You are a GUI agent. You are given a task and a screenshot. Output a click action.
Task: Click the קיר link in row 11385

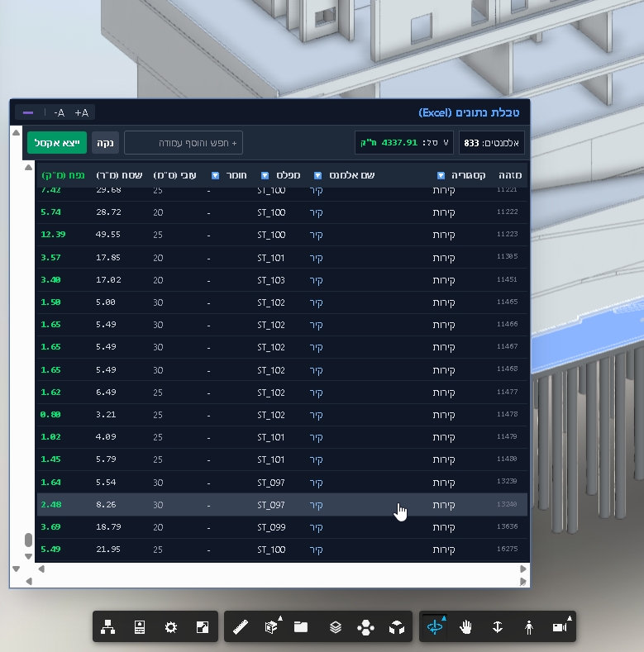tap(316, 258)
